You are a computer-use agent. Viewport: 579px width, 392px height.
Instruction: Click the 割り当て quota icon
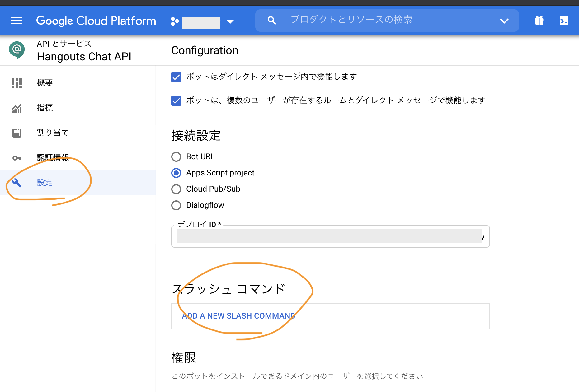(17, 133)
